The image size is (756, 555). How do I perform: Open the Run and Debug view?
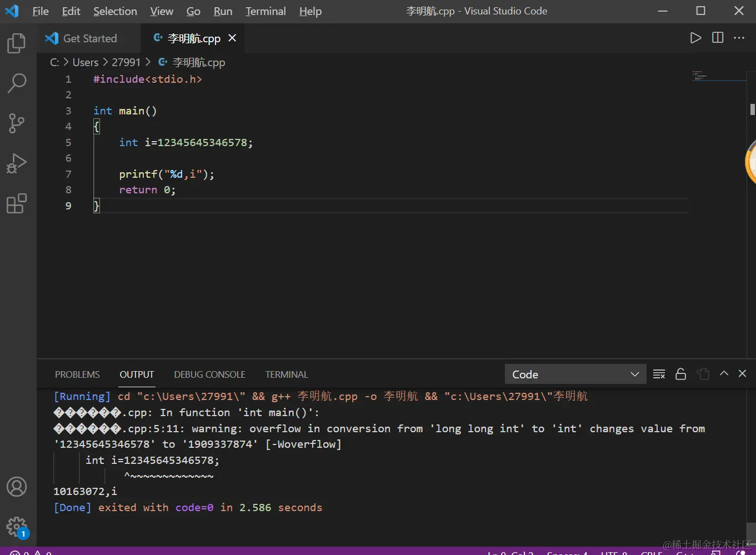(x=16, y=163)
